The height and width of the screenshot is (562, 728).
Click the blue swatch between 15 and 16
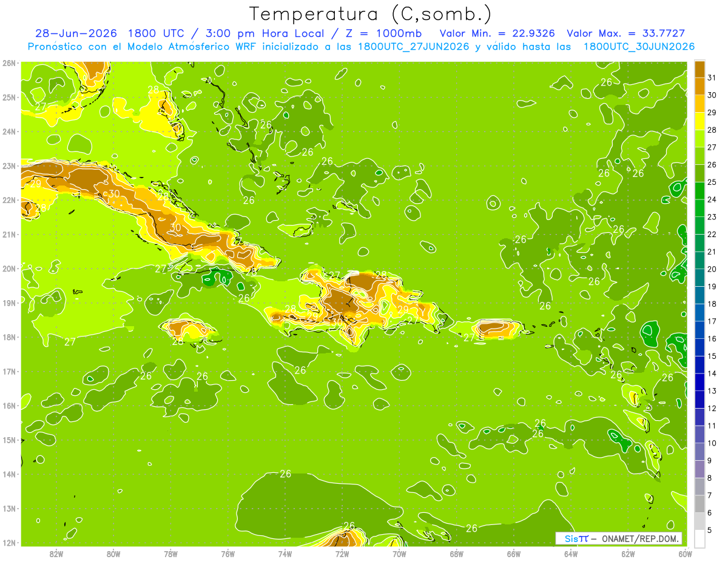click(x=699, y=347)
